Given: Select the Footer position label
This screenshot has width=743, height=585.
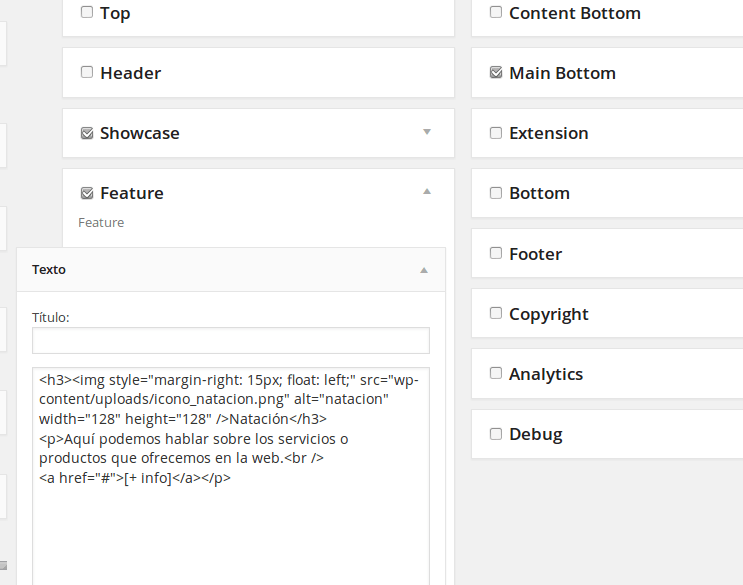Looking at the screenshot, I should coord(535,254).
